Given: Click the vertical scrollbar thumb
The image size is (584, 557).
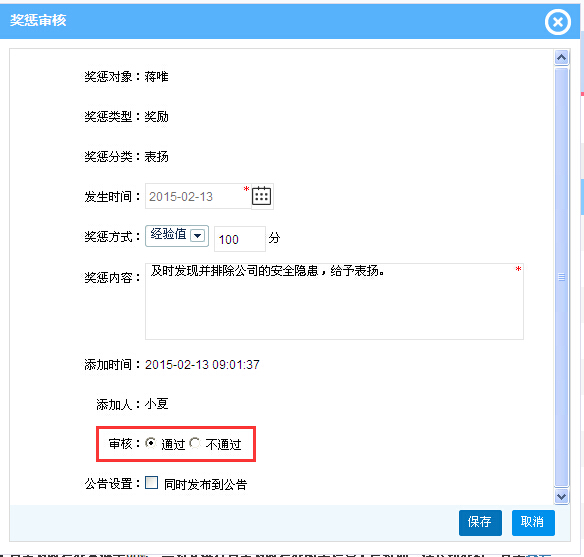Looking at the screenshot, I should coord(561,277).
